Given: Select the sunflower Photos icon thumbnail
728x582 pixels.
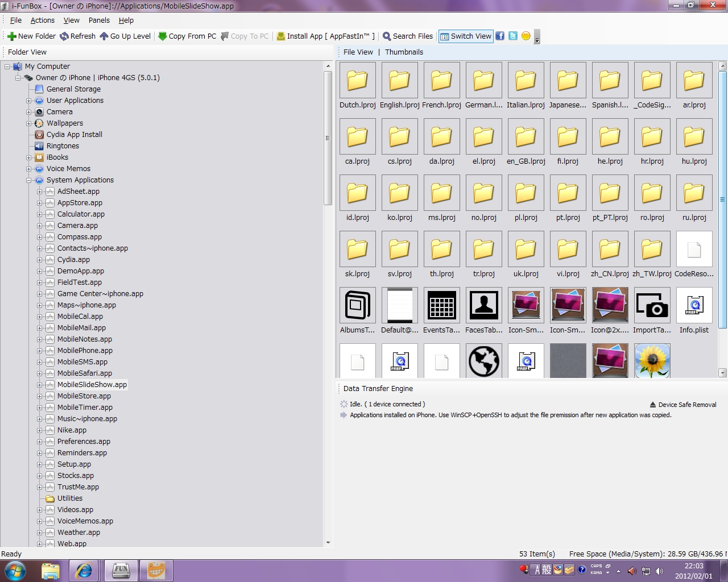Looking at the screenshot, I should click(x=652, y=361).
